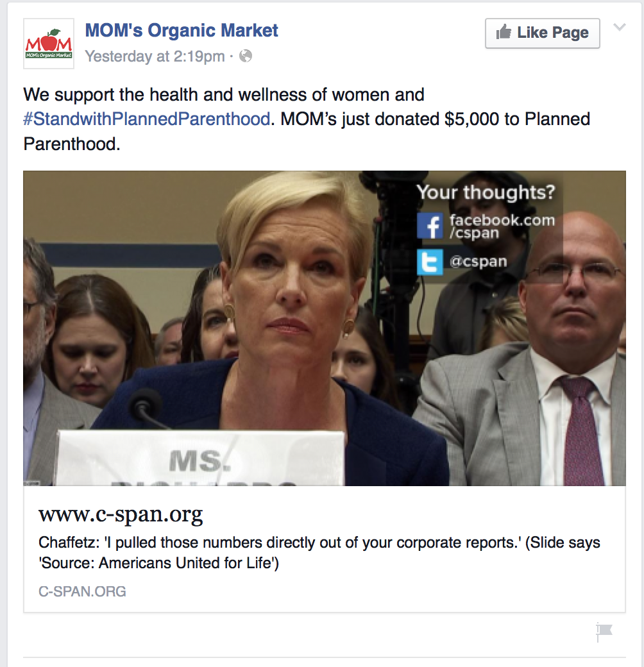The width and height of the screenshot is (644, 667).
Task: Click the C-SPAN hearing preview image
Action: 325,328
